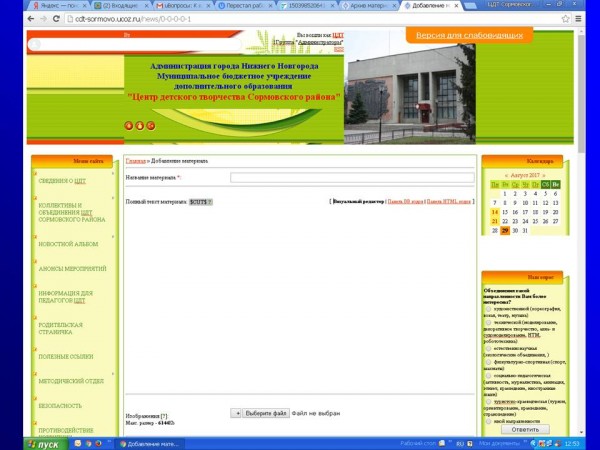Open 'БЕЗОПАСНОСТЬ' menu item

click(60, 406)
